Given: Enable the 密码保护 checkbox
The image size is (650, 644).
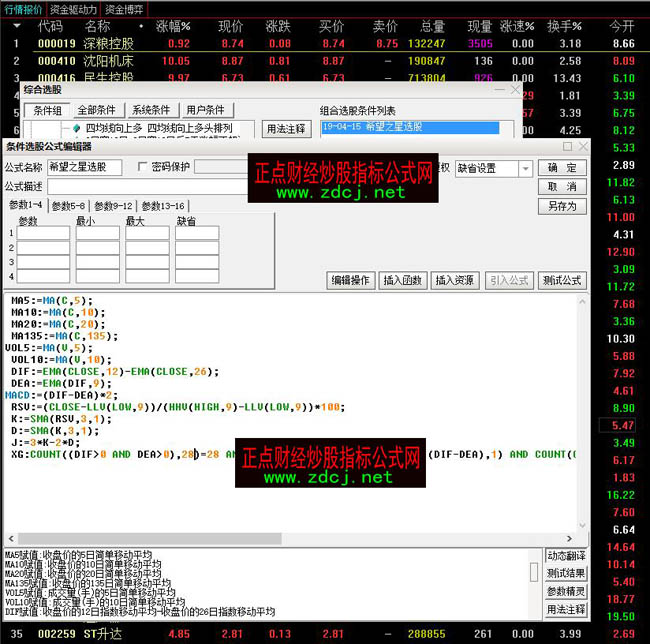Looking at the screenshot, I should click(x=143, y=168).
